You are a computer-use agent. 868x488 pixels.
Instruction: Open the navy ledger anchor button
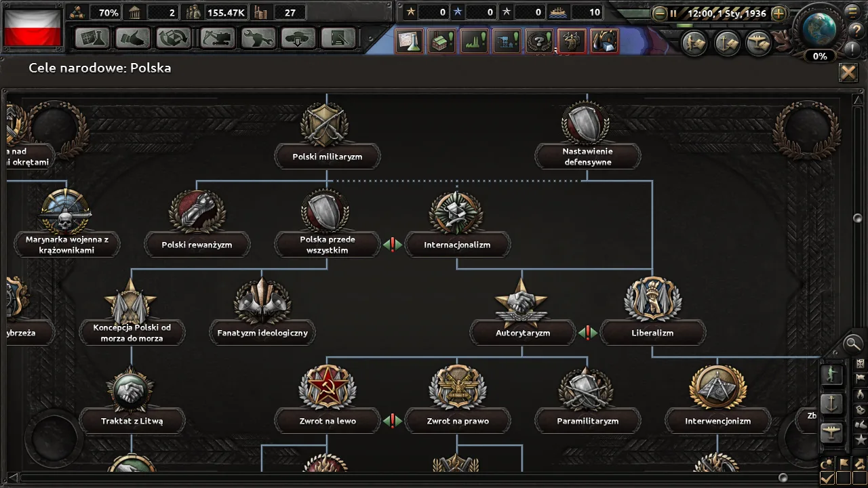click(x=727, y=43)
